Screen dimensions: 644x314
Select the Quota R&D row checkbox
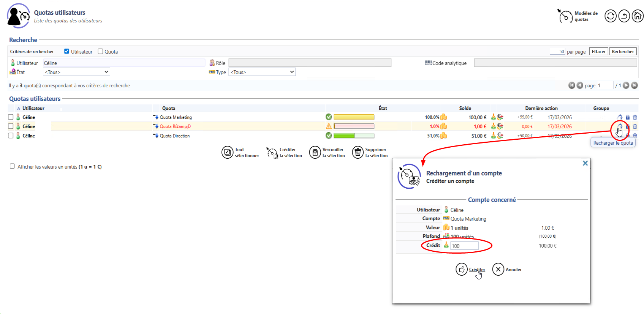tap(11, 126)
